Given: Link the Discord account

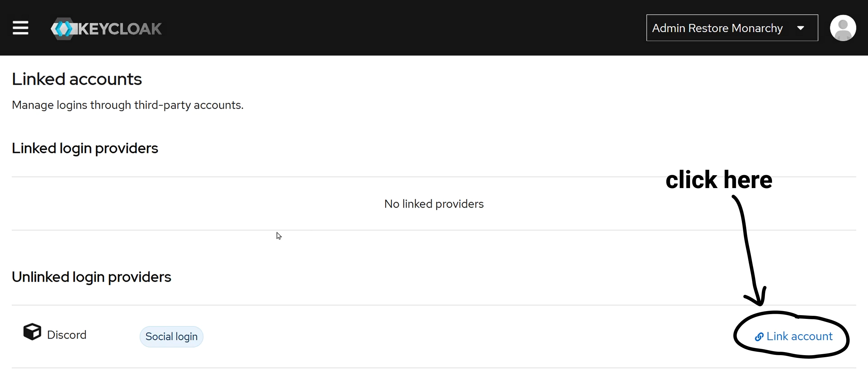Looking at the screenshot, I should (794, 336).
